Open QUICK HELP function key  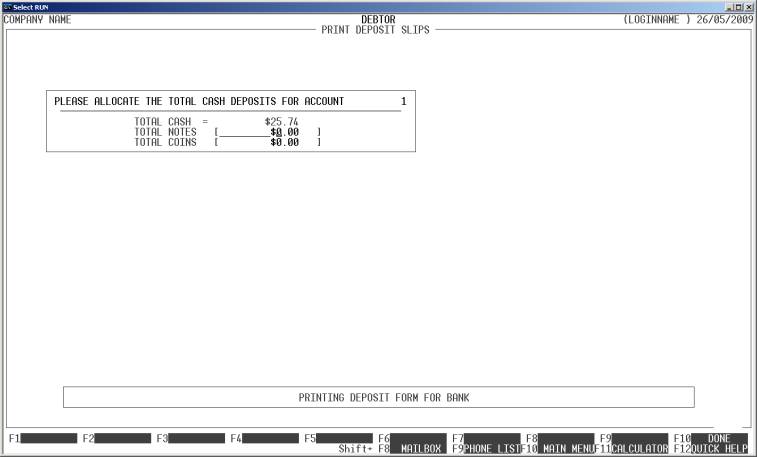point(718,449)
